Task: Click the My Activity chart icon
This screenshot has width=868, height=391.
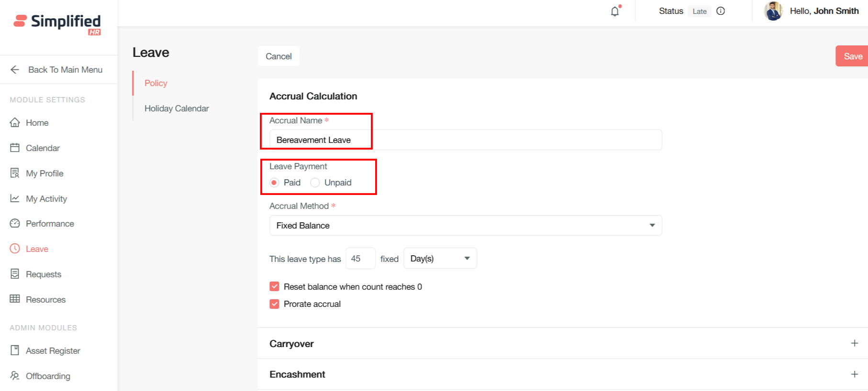Action: 15,198
